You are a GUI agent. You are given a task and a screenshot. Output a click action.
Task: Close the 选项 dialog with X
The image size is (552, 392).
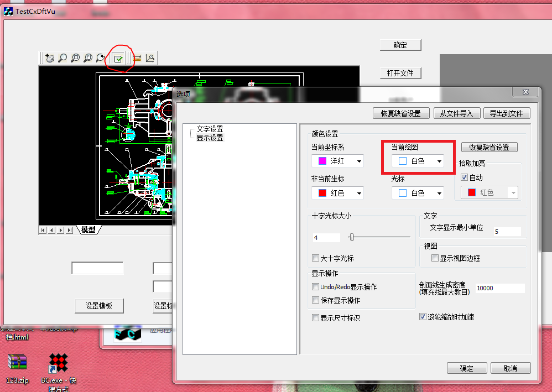525,92
